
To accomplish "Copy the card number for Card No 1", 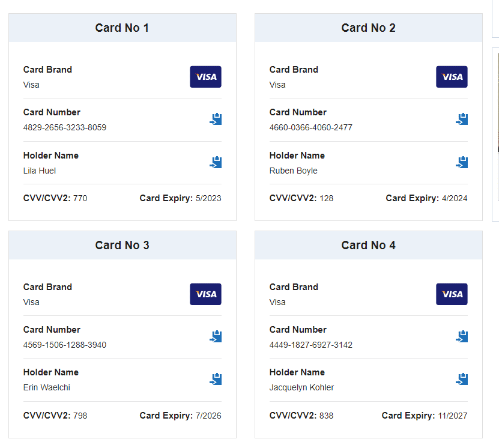I will coord(216,119).
